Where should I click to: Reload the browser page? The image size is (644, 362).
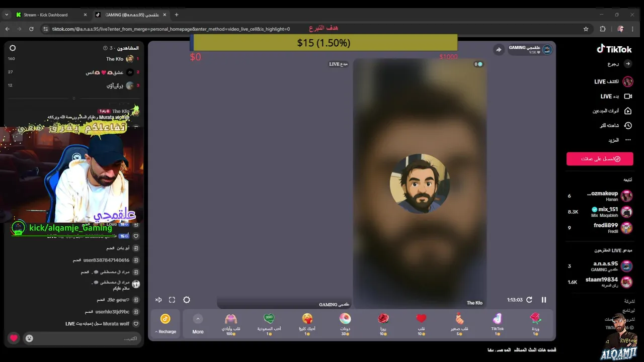click(31, 29)
